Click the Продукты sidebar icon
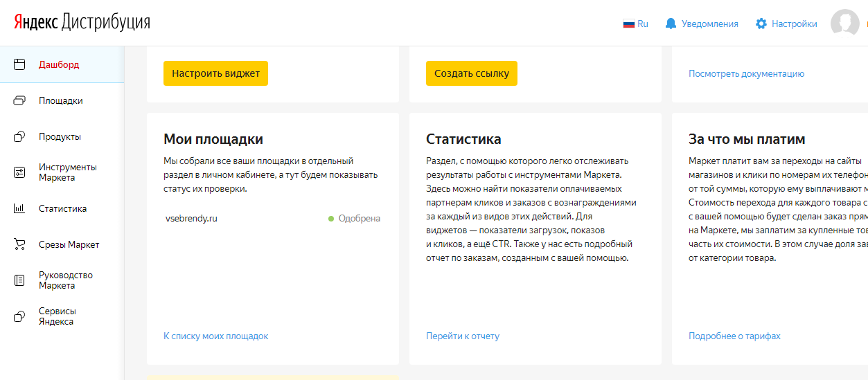868x380 pixels. click(x=19, y=136)
